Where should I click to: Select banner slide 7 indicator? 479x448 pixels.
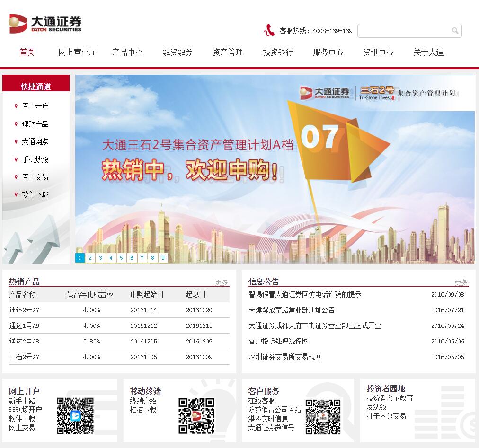point(142,258)
